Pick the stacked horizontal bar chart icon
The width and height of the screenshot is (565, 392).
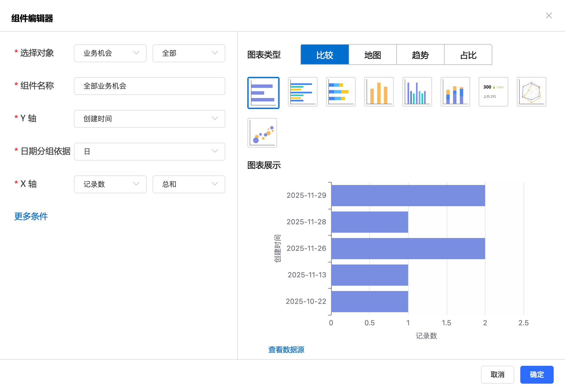click(341, 92)
